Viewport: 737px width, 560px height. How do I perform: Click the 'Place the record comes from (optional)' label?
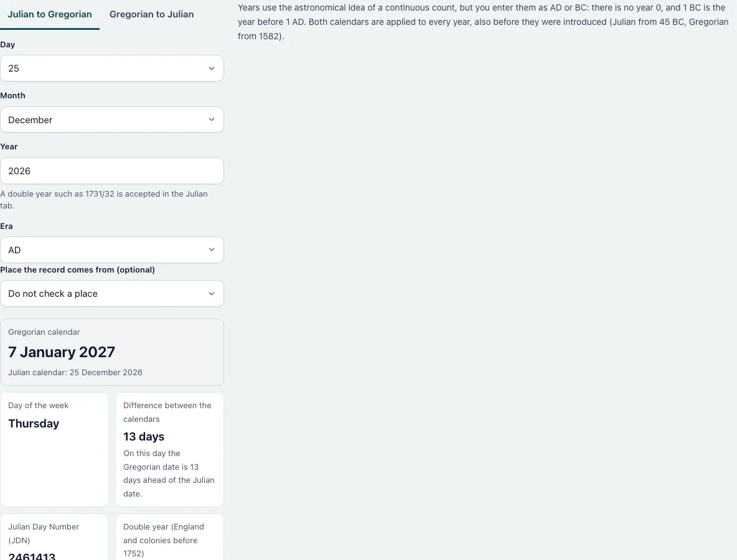click(78, 269)
